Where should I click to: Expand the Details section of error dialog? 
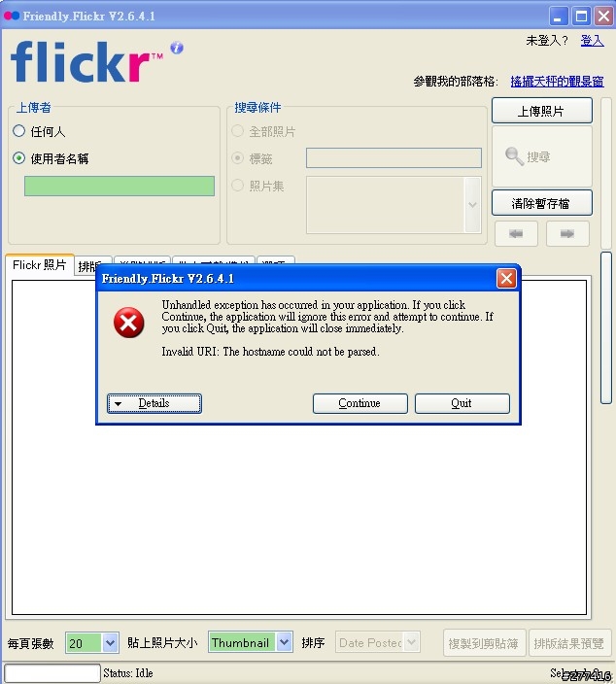(x=154, y=403)
